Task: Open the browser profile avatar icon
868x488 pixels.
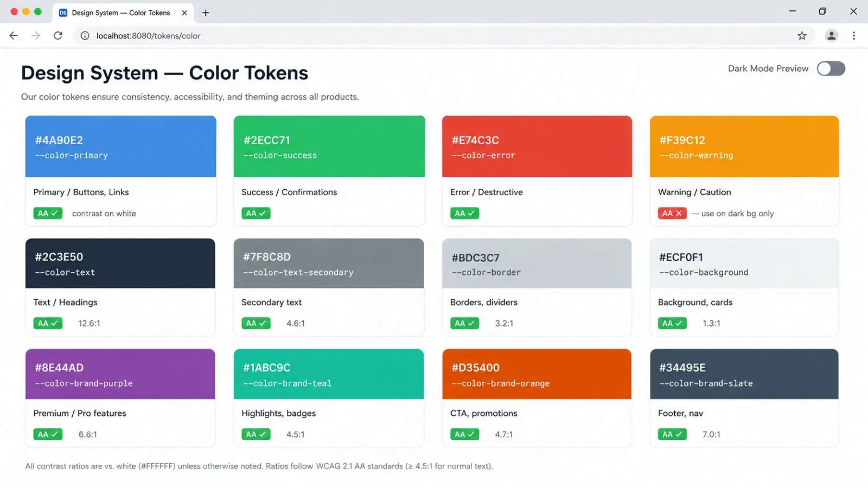Action: 831,36
